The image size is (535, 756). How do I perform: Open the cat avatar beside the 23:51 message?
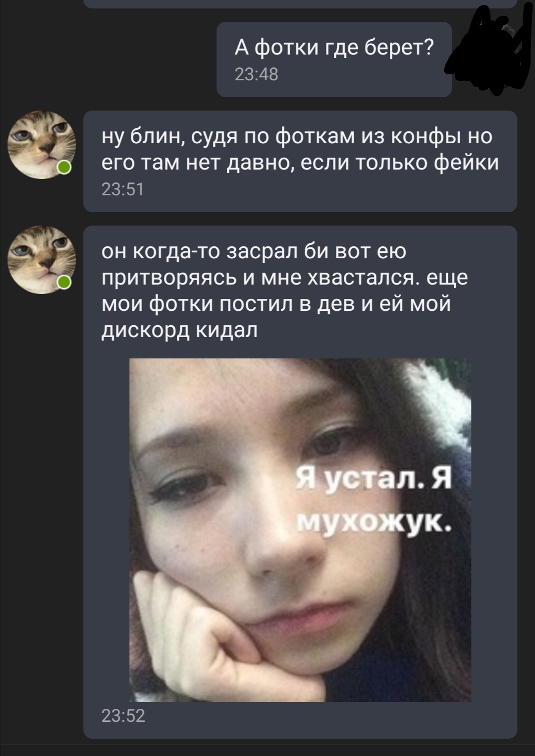(42, 145)
